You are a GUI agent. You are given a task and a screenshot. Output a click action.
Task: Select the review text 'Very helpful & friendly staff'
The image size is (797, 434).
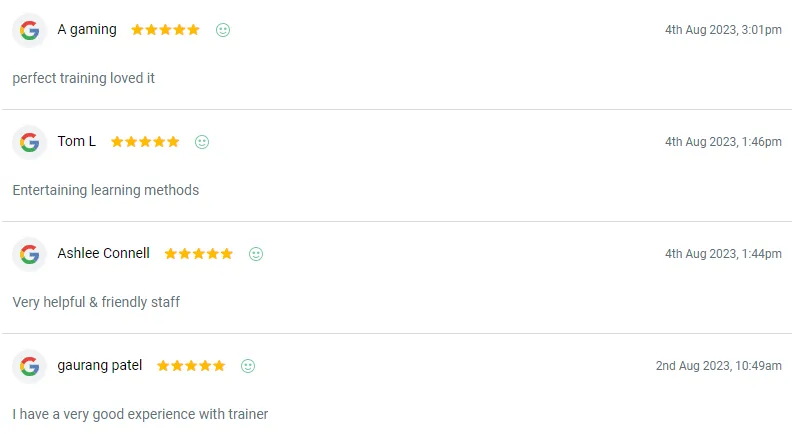96,302
